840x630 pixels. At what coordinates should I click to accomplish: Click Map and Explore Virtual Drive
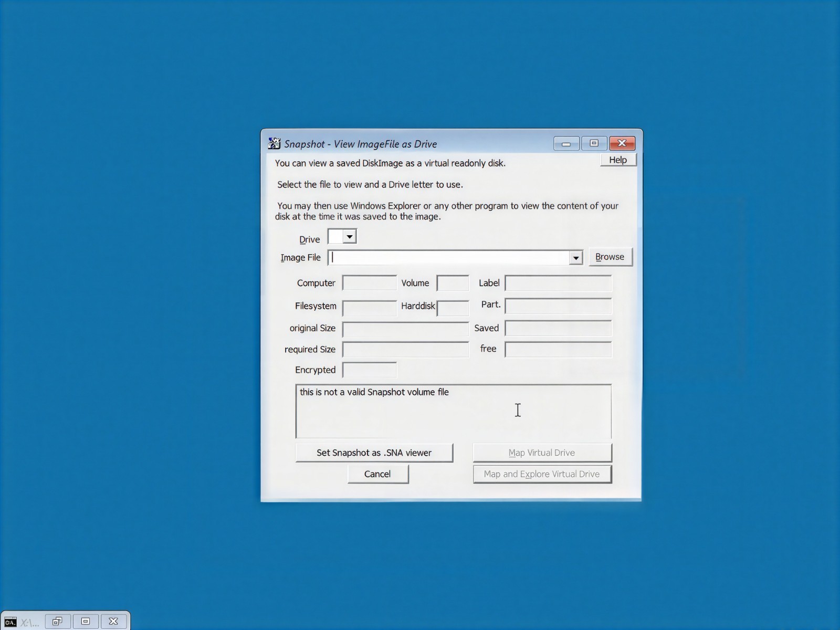click(542, 474)
